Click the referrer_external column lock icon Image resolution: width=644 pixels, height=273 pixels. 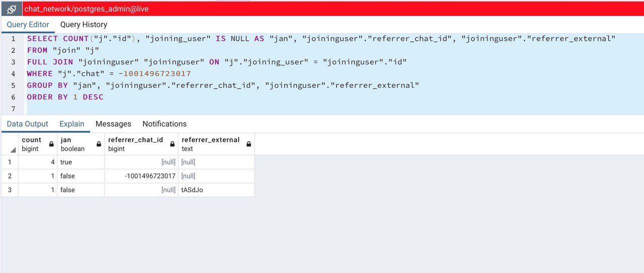249,144
